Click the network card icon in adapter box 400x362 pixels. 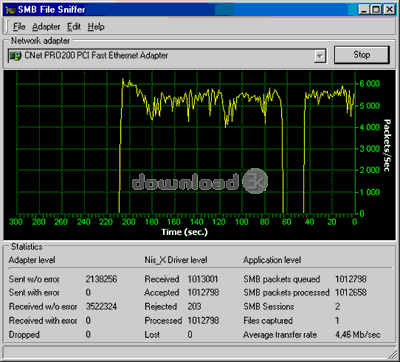click(x=15, y=56)
